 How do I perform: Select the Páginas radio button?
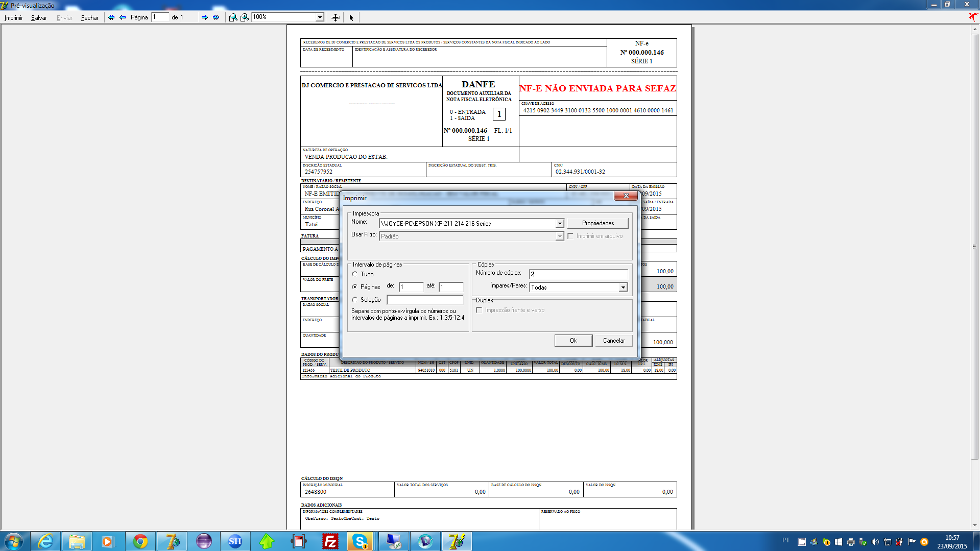355,287
